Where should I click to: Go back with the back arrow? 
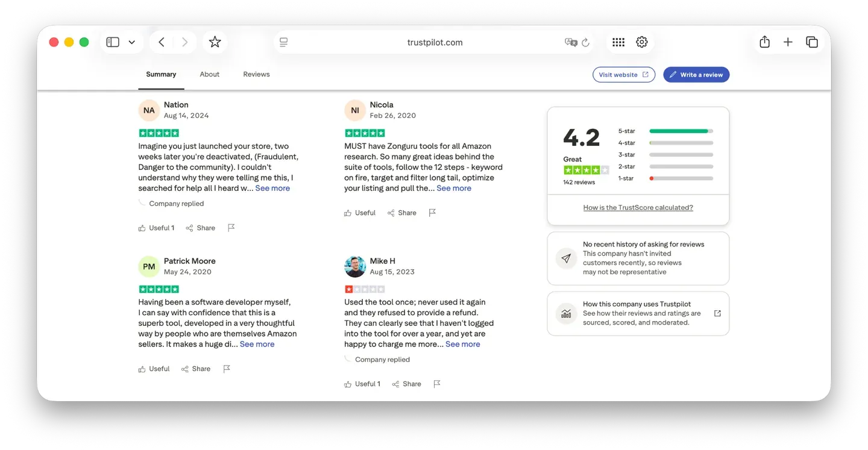click(x=162, y=42)
